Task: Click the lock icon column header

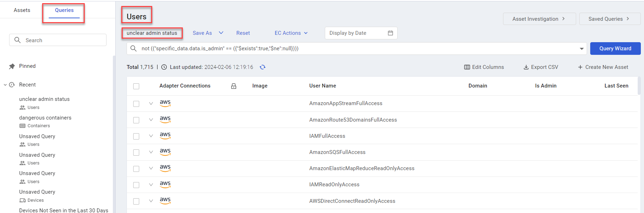Action: tap(234, 86)
